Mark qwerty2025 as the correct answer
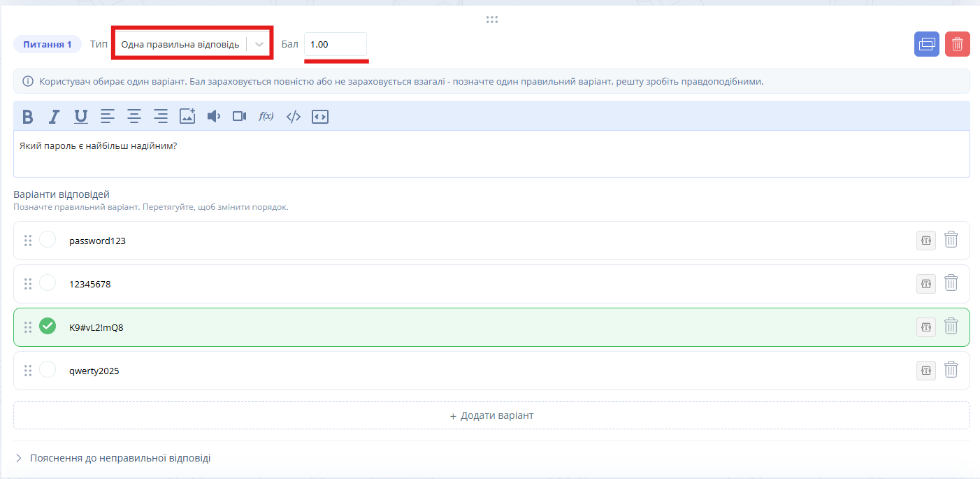Viewport: 980px width, 479px height. [x=48, y=370]
